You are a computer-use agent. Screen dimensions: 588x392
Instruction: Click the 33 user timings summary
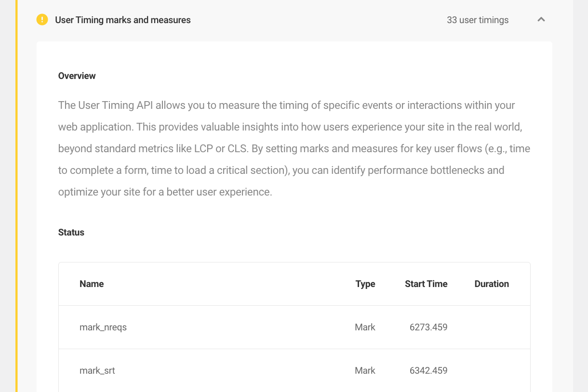(x=478, y=20)
